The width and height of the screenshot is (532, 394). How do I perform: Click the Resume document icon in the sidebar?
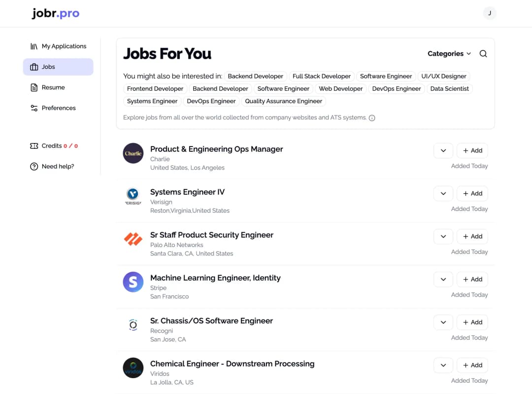(x=34, y=87)
